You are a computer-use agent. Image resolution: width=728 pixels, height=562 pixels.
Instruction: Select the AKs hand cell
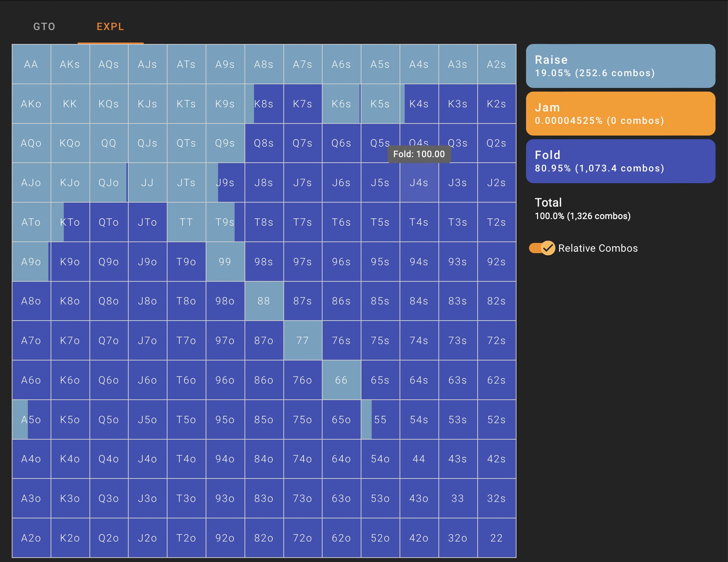point(70,64)
